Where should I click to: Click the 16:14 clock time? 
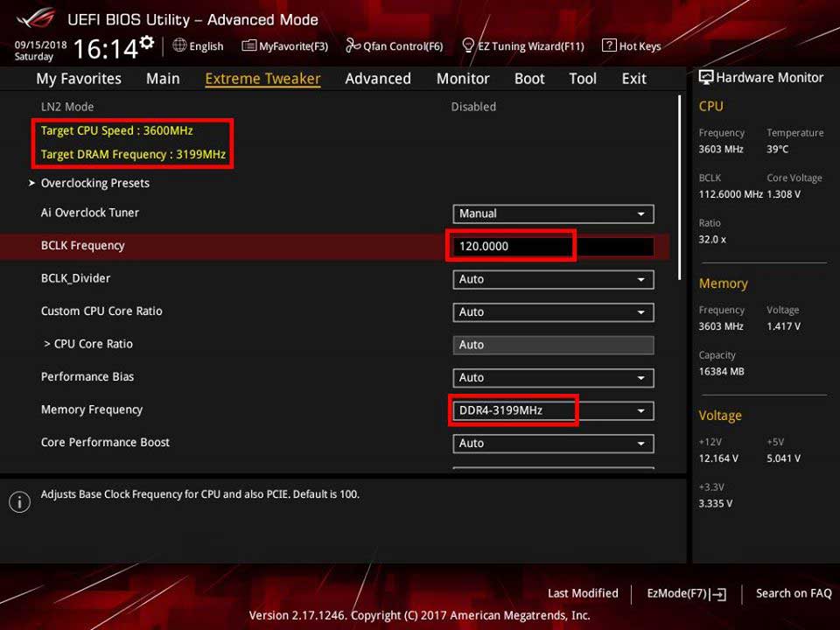point(106,49)
